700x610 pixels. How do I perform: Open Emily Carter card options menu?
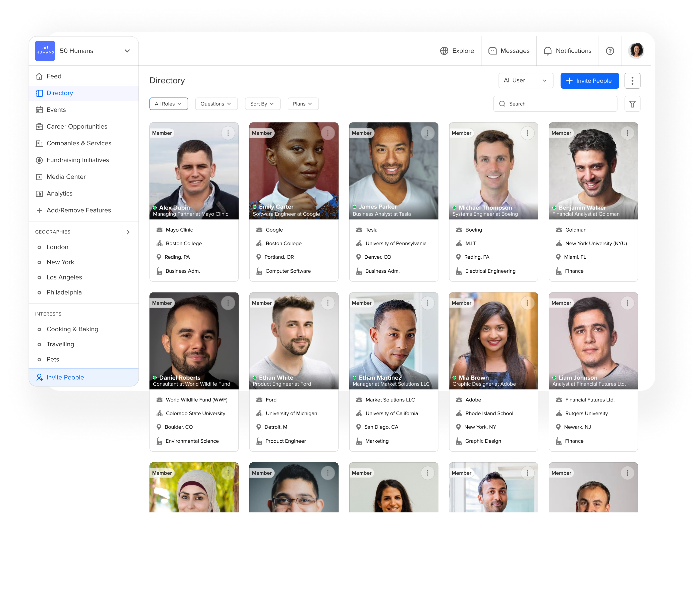(328, 133)
